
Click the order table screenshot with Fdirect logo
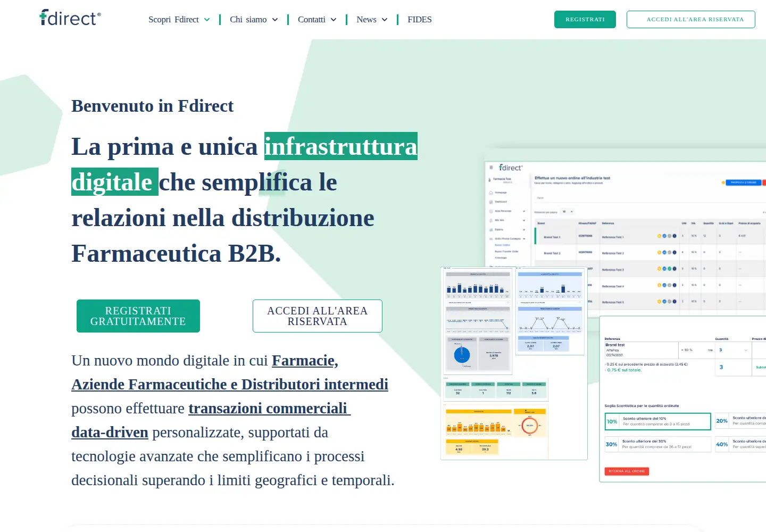pyautogui.click(x=626, y=238)
